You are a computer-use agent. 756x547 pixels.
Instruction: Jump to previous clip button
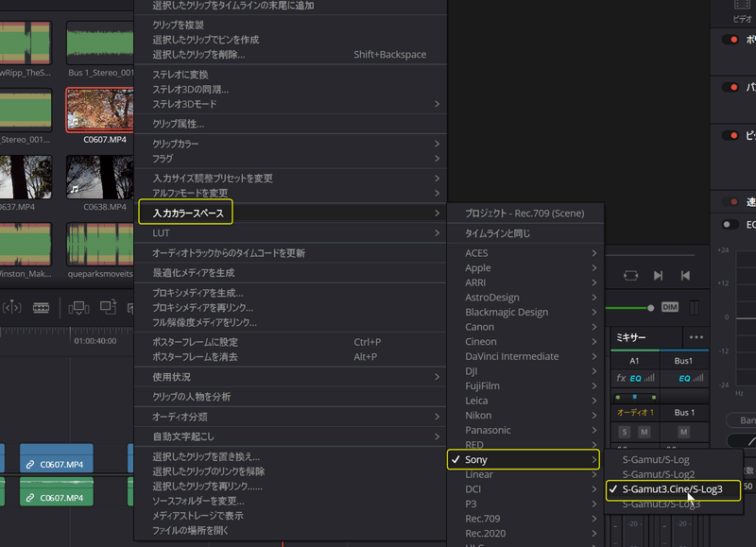(685, 275)
